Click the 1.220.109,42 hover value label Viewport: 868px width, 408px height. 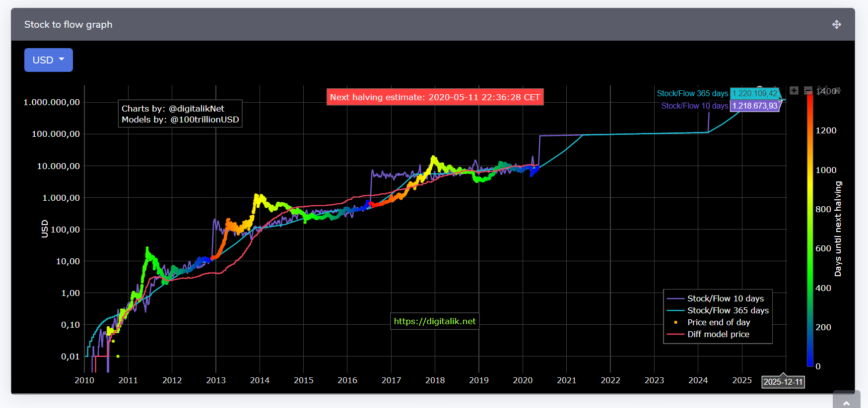tap(754, 93)
